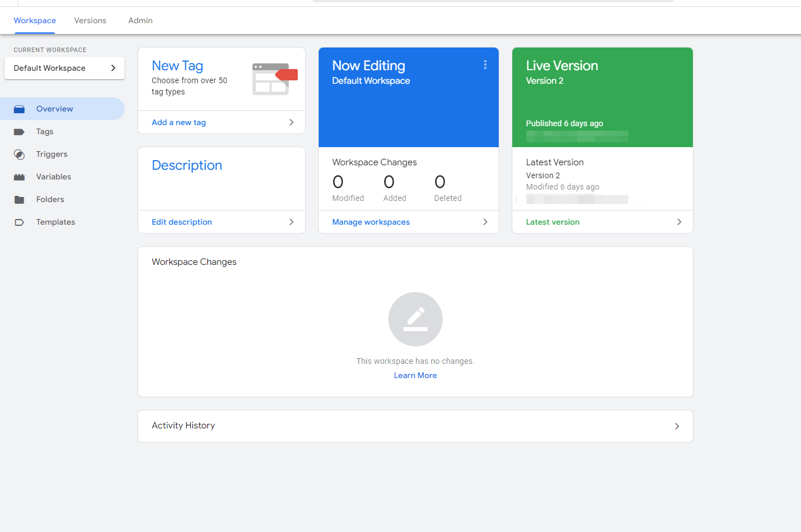The height and width of the screenshot is (532, 801).
Task: Click the Templates outline tag icon
Action: pyautogui.click(x=19, y=222)
